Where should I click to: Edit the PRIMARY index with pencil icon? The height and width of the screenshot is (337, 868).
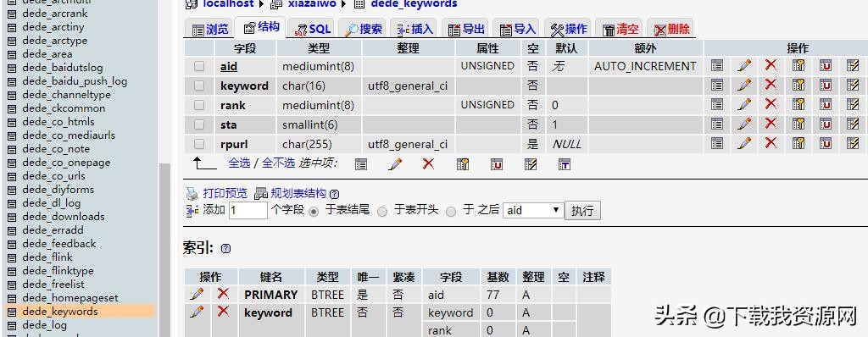point(197,294)
